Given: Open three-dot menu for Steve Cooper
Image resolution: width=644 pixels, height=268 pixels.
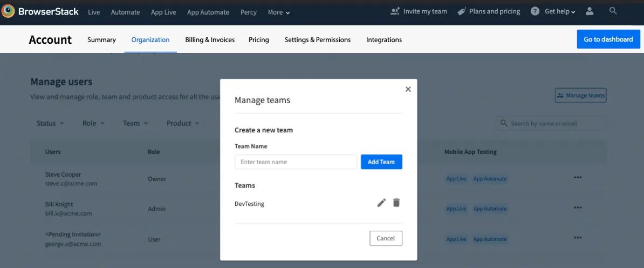Looking at the screenshot, I should [578, 178].
